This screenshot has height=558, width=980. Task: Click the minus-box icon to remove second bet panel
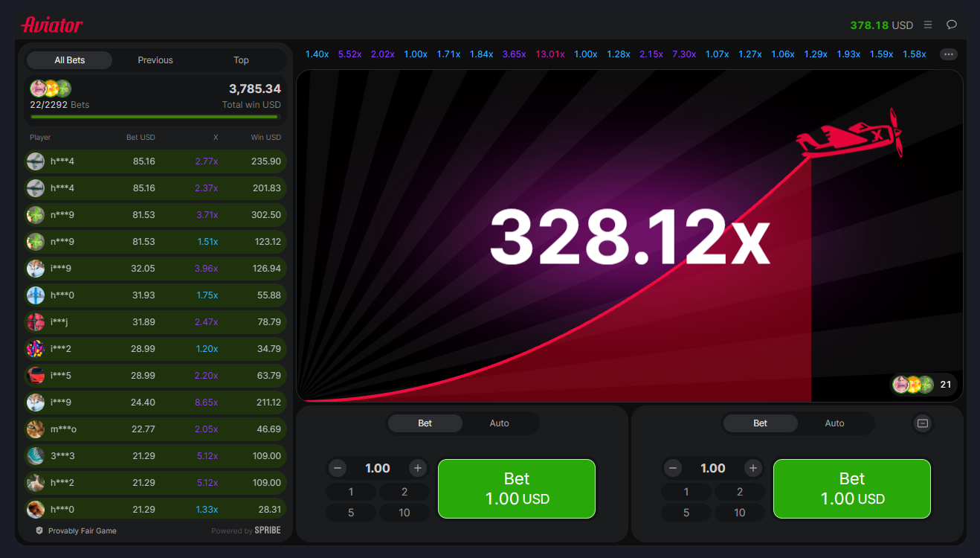tap(923, 423)
